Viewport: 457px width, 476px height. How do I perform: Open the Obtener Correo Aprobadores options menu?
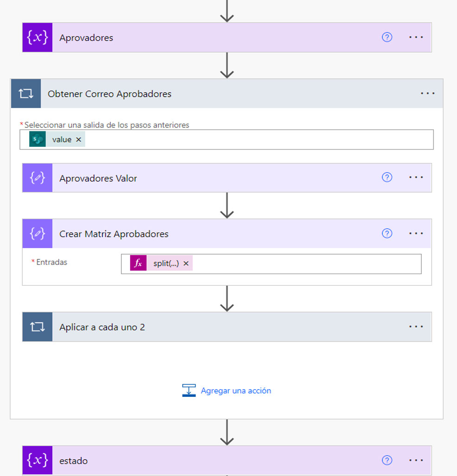click(427, 93)
